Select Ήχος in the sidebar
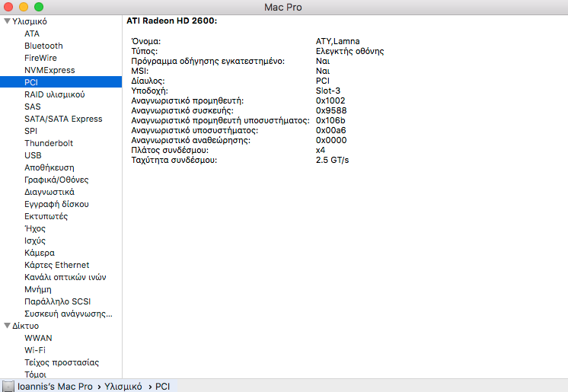568x392 pixels. (35, 228)
